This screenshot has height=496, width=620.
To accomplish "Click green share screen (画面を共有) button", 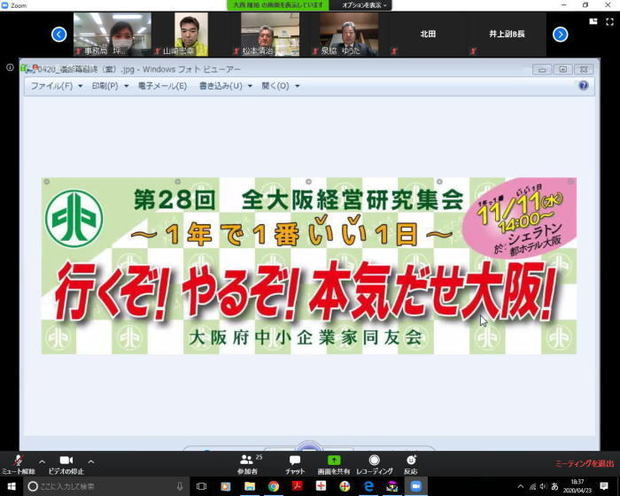I will [334, 464].
